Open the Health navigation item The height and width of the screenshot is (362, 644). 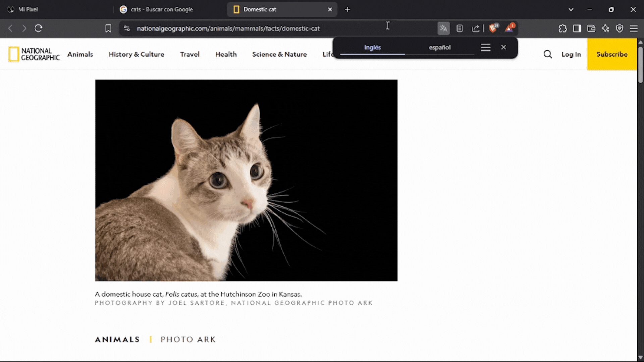pyautogui.click(x=226, y=54)
